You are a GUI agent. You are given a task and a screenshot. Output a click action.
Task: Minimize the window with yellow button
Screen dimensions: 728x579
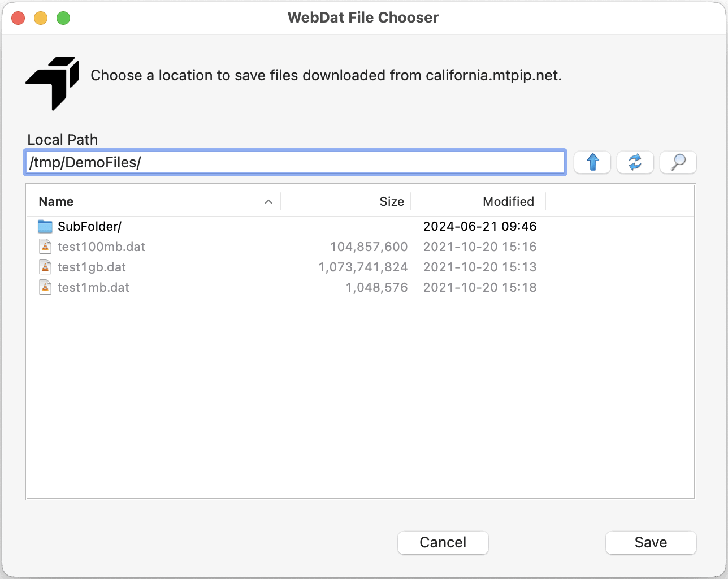click(x=41, y=18)
